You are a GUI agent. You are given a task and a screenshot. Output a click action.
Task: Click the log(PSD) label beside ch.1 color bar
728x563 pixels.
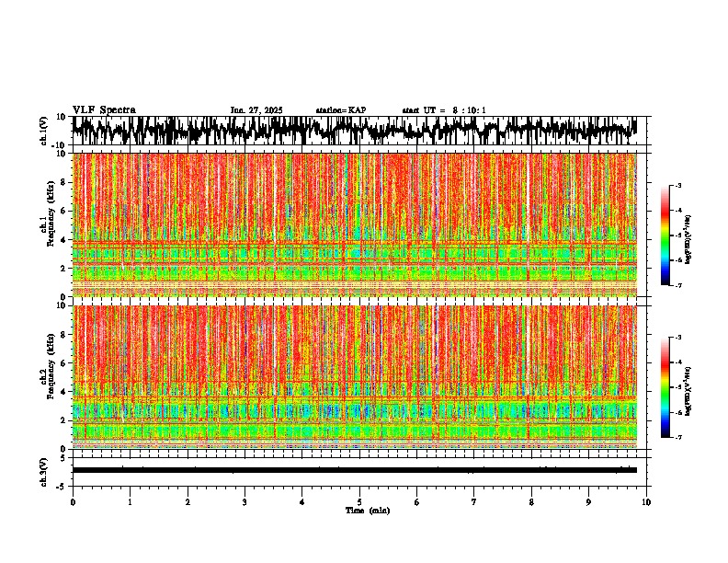pos(688,240)
